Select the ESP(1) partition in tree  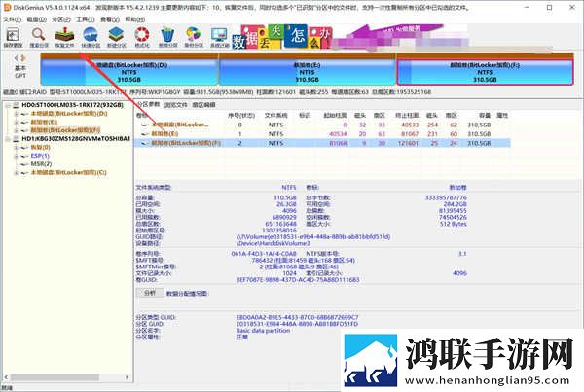pyautogui.click(x=40, y=156)
